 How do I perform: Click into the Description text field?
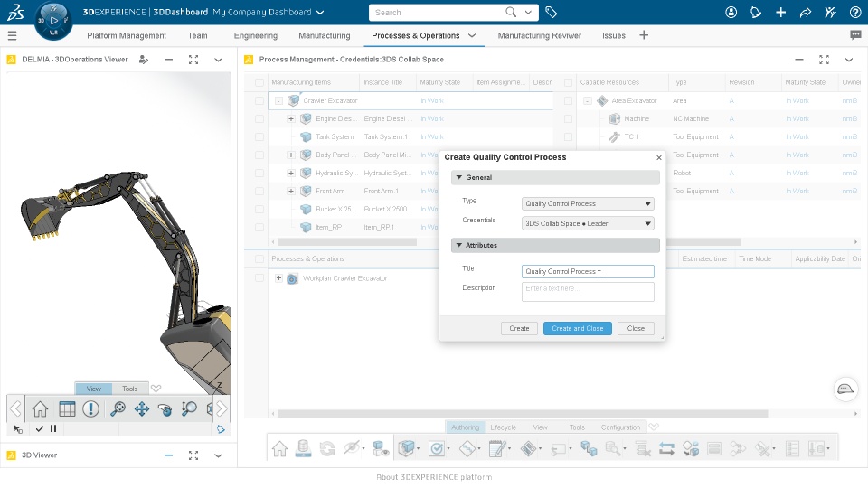tap(588, 292)
